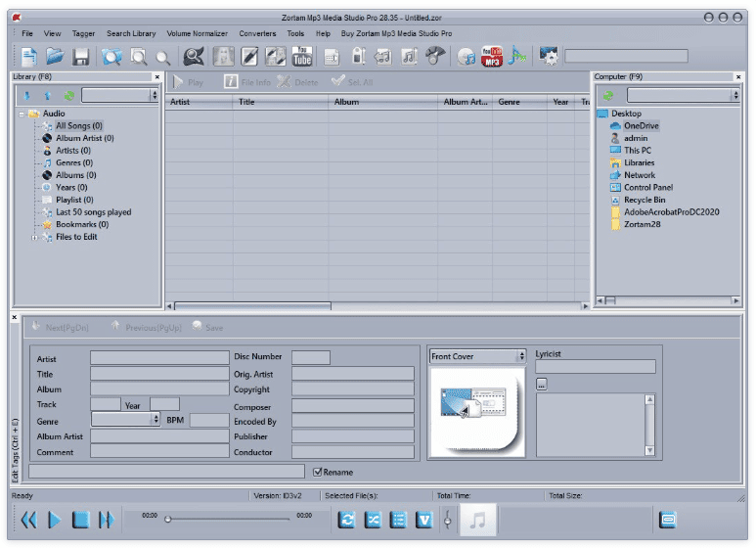Viewport: 756px width, 548px height.
Task: Click the portrait picture toolbar icon
Action: pos(223,57)
